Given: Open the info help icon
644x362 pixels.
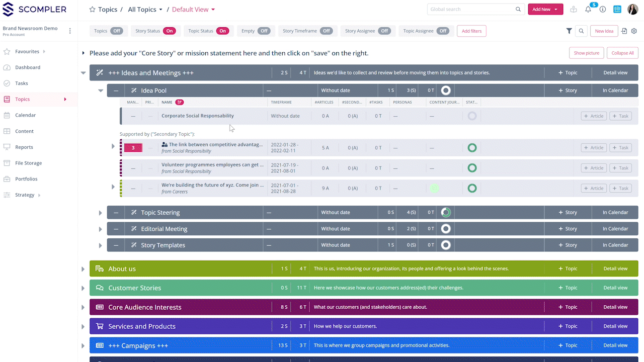Looking at the screenshot, I should pos(603,10).
